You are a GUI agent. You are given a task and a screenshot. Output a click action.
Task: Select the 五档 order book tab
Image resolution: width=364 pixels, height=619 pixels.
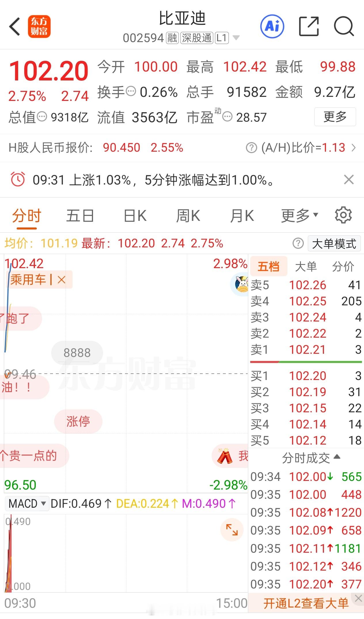269,266
